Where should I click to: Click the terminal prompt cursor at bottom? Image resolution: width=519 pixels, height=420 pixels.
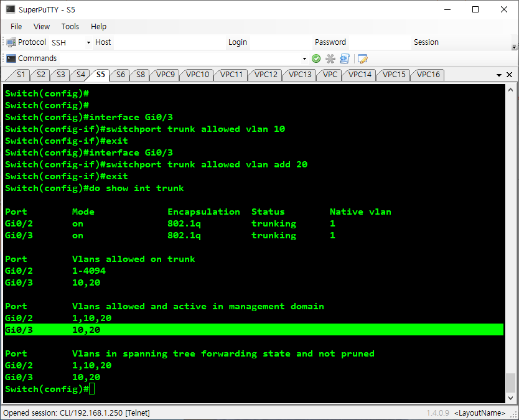click(91, 389)
